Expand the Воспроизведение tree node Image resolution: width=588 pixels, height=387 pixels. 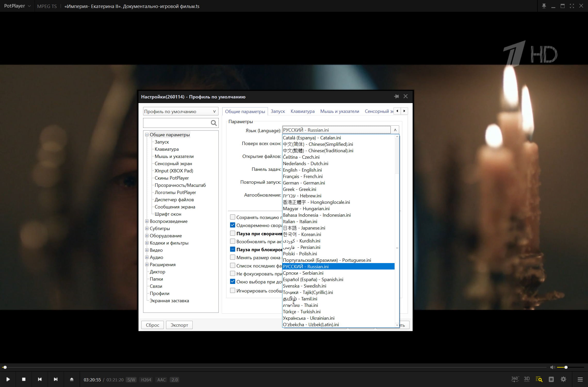pos(147,221)
